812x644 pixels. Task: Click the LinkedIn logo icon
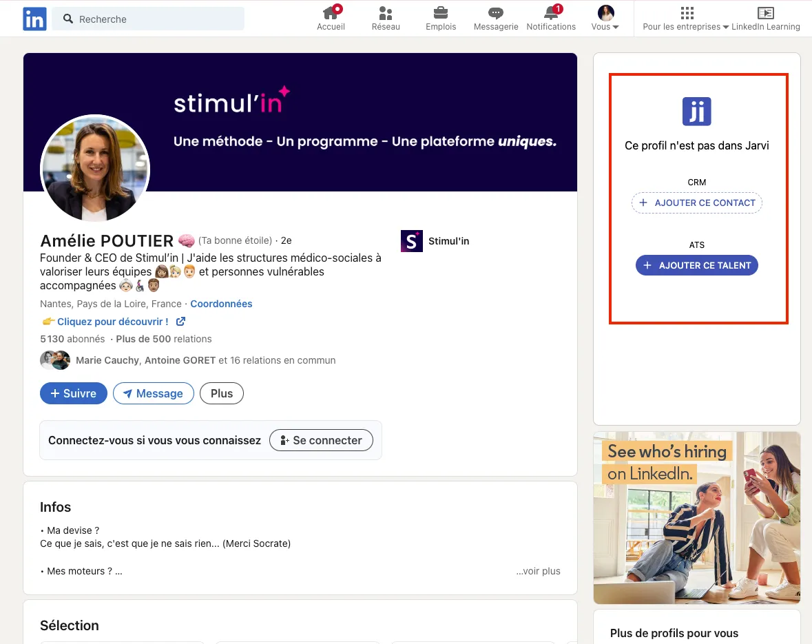[34, 19]
